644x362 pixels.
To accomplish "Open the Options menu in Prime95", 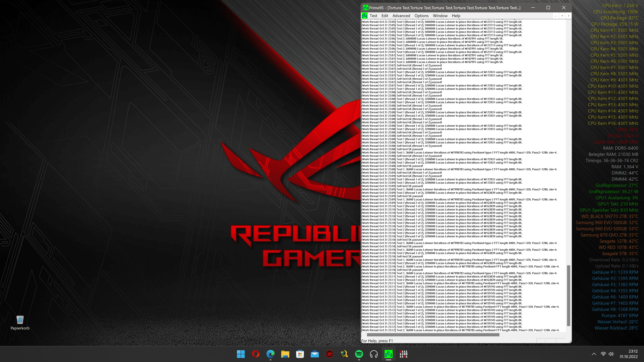I will (421, 16).
